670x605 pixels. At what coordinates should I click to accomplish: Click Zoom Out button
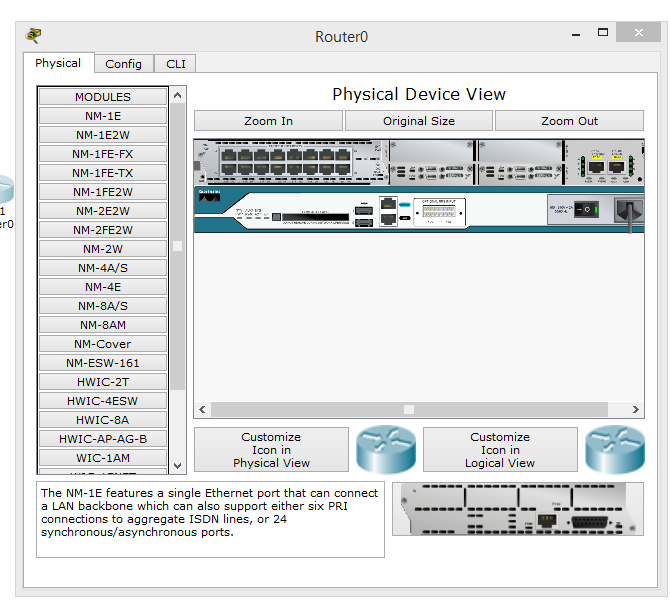tap(569, 121)
